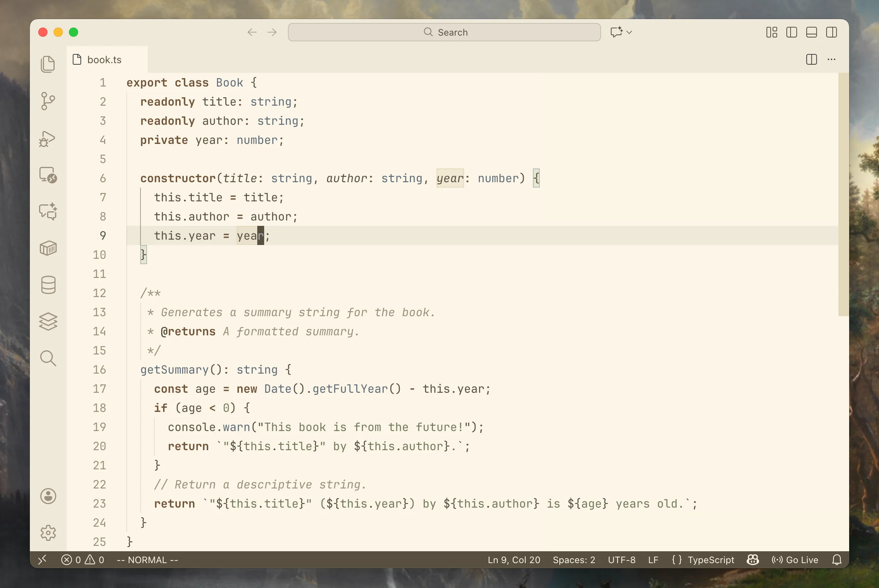879x588 pixels.
Task: Toggle the bottom panel
Action: [x=812, y=32]
